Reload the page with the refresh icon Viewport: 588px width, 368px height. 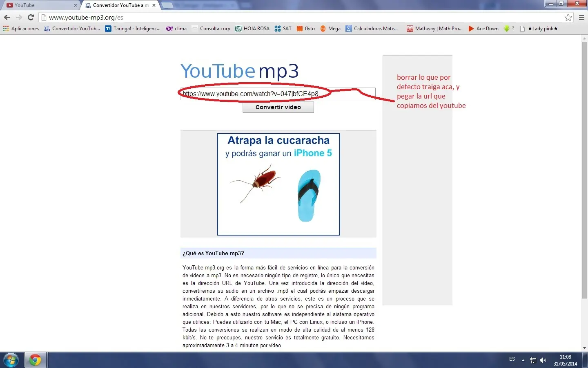[31, 17]
